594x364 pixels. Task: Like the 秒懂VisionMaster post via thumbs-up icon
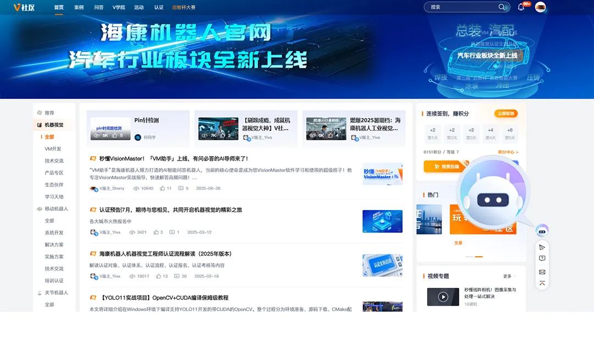(x=163, y=188)
